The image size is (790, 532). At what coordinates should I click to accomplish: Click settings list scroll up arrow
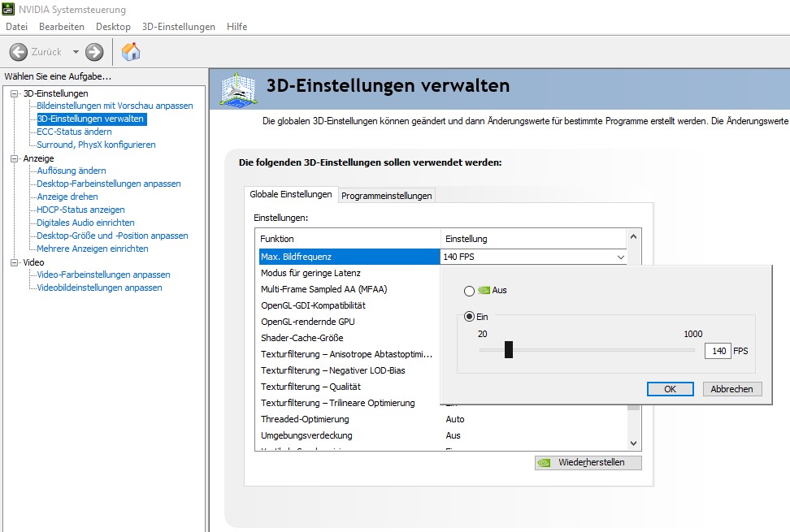[634, 236]
